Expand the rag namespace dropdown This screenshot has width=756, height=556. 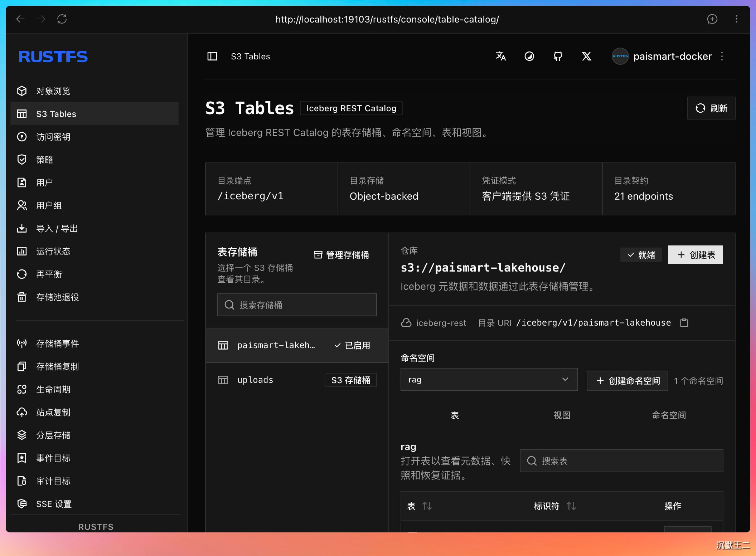click(x=489, y=379)
